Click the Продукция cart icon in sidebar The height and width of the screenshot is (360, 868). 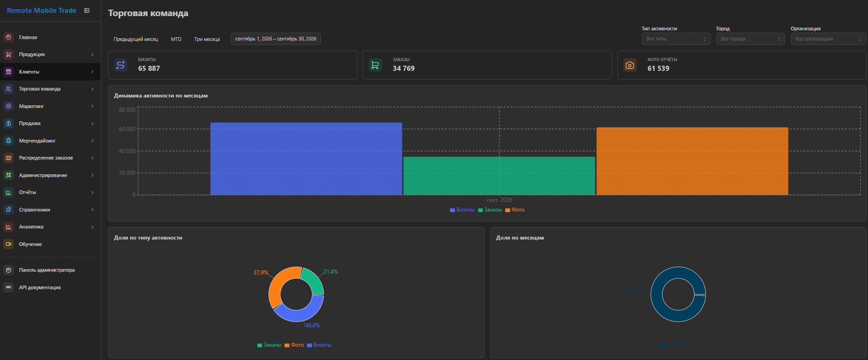[x=8, y=54]
